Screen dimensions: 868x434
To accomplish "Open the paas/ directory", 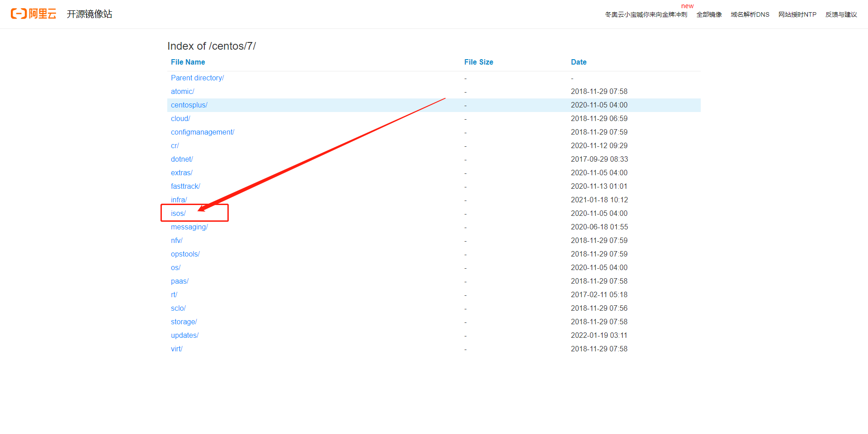I will [179, 281].
